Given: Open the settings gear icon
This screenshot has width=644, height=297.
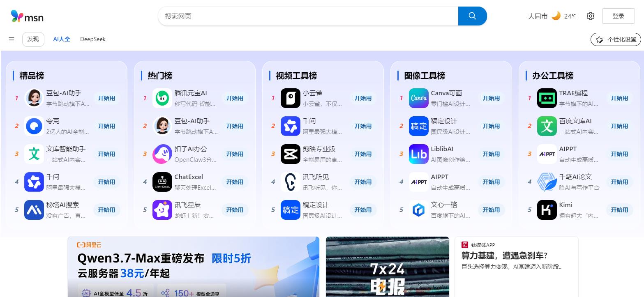Looking at the screenshot, I should pos(591,16).
